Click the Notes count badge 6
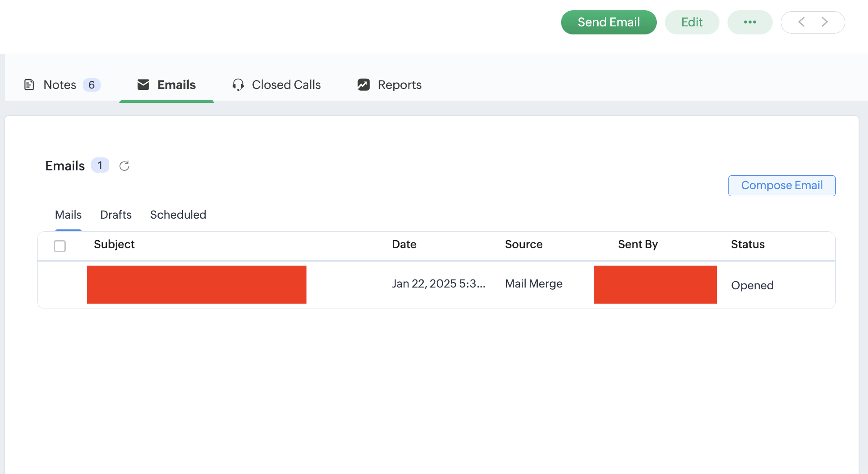This screenshot has width=868, height=474. click(x=92, y=85)
